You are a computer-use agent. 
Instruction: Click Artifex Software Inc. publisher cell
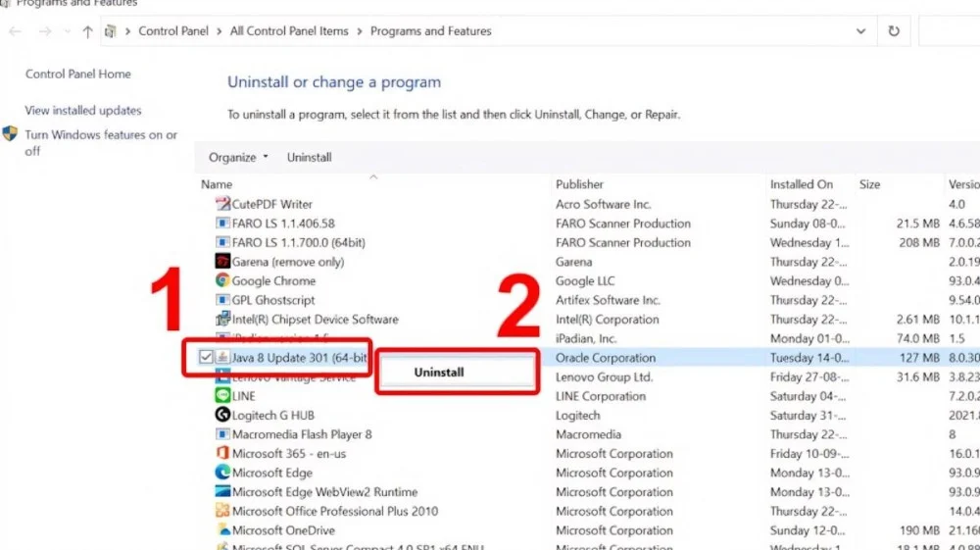point(608,300)
